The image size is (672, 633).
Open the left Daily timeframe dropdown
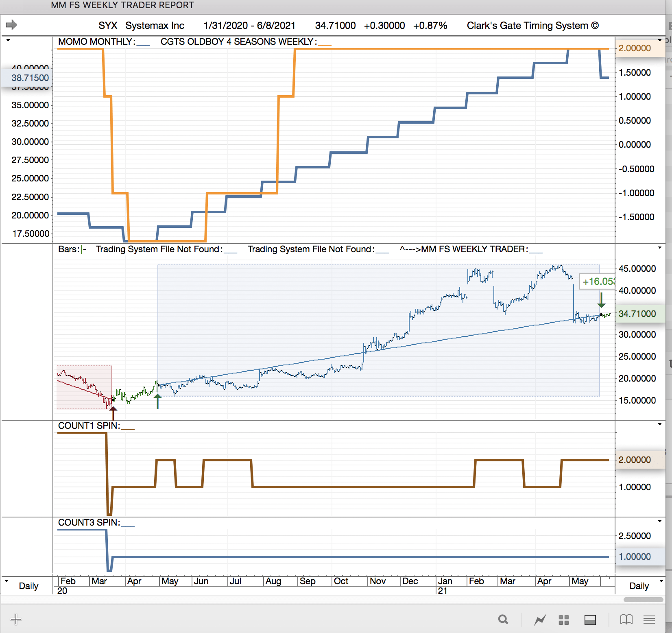[7, 581]
